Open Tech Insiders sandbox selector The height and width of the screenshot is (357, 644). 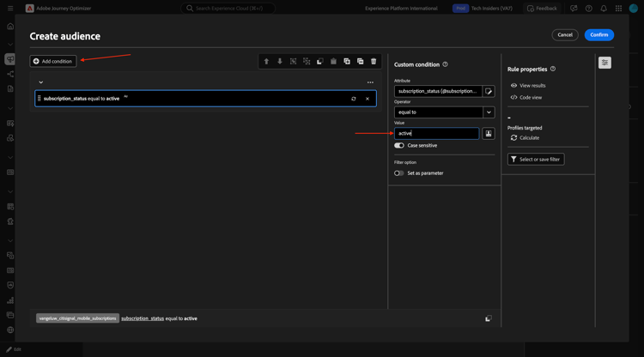[x=492, y=9]
